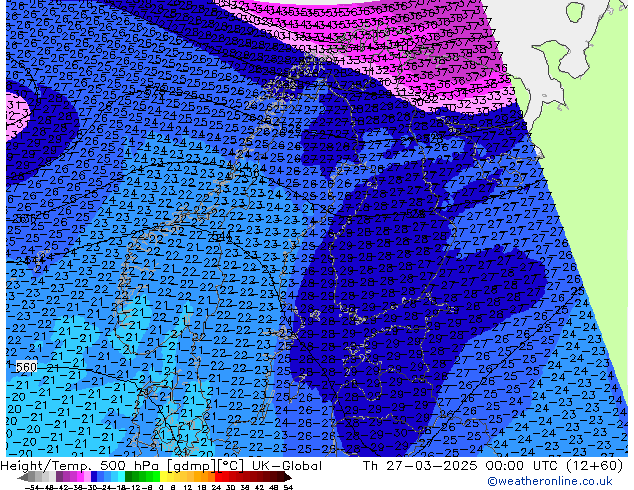Select the dark navy blue legend swatch
This screenshot has height=490, width=634.
[94, 478]
